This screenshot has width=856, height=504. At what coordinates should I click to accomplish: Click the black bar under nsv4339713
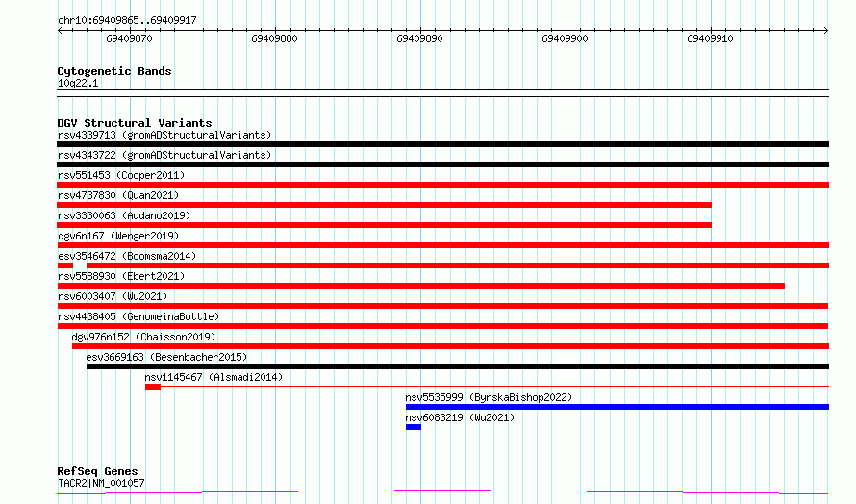(x=442, y=144)
